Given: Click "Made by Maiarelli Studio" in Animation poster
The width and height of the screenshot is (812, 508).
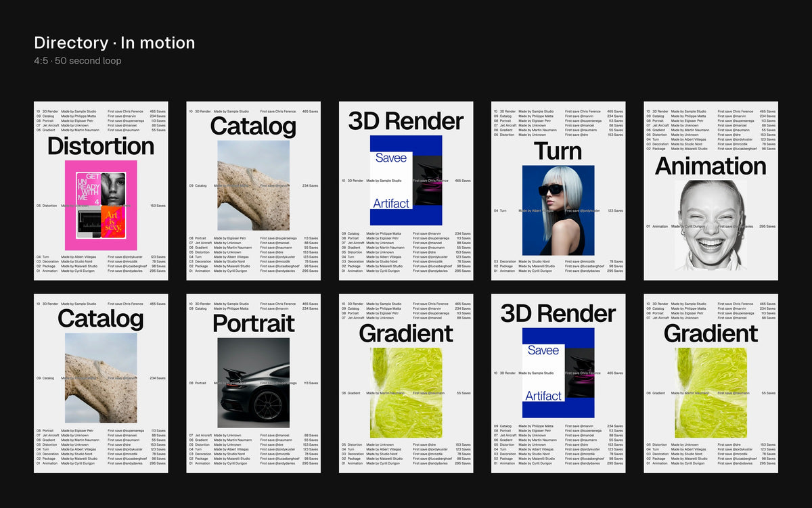Looking at the screenshot, I should pos(689,149).
